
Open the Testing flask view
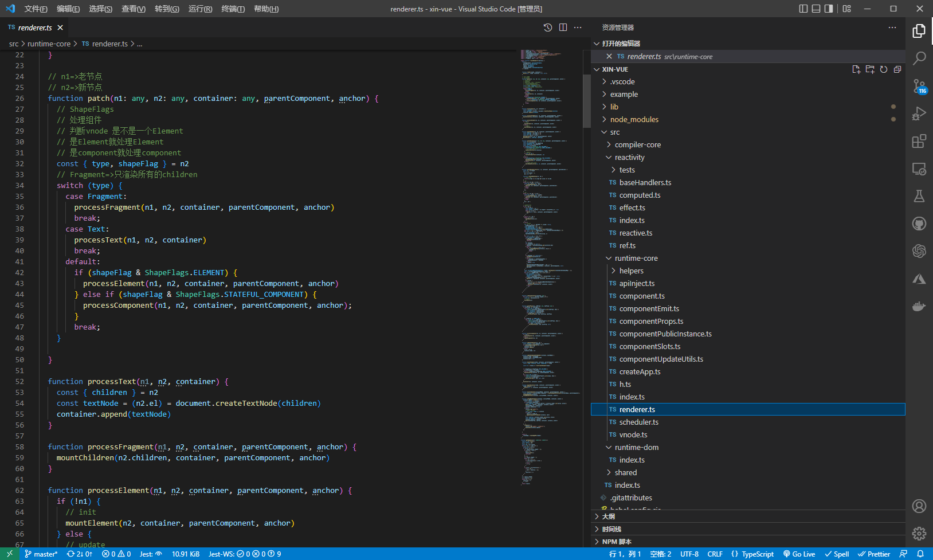coord(919,196)
